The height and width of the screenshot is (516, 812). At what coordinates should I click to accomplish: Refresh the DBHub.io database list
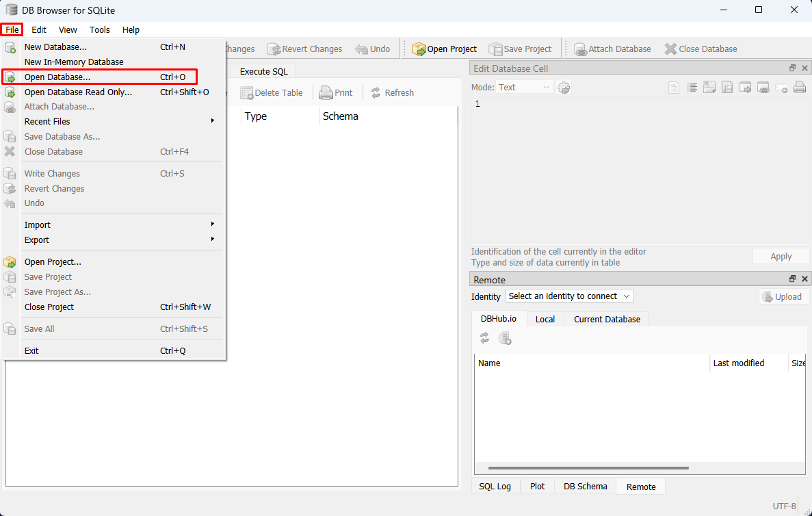485,337
